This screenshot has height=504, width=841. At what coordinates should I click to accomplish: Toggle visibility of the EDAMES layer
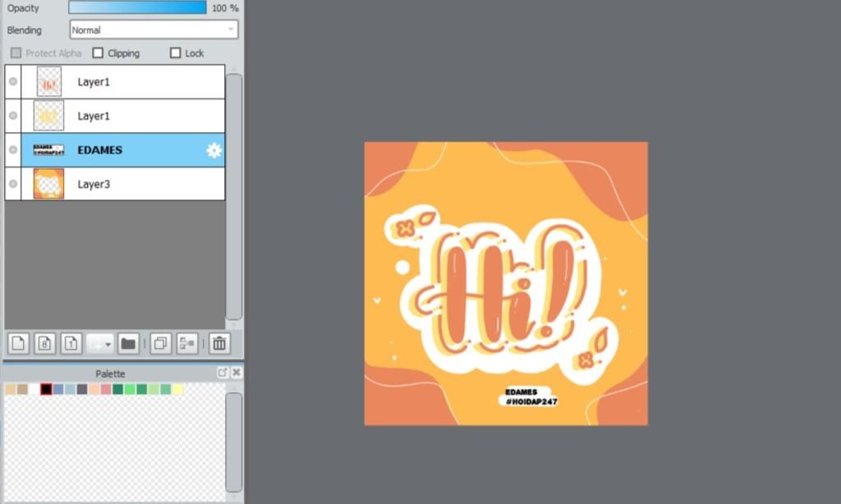click(13, 149)
